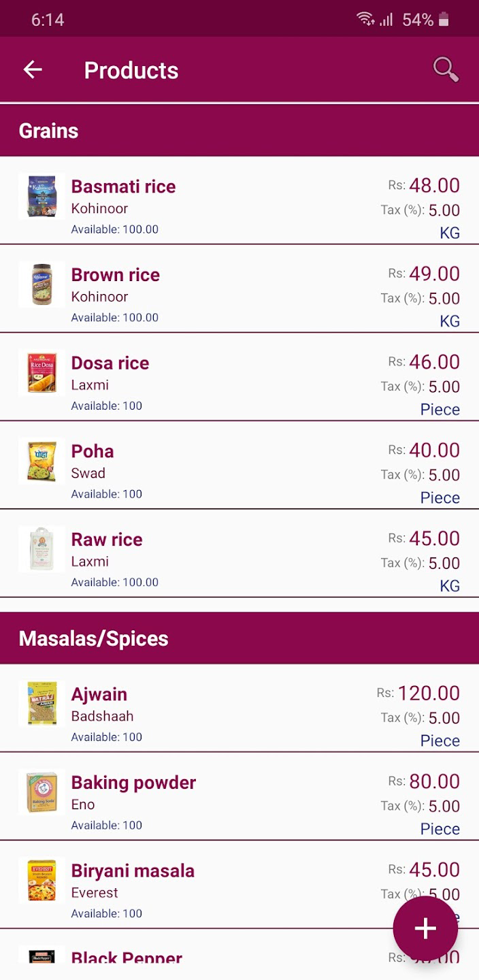Viewport: 479px width, 980px height.
Task: Select the Grains category header
Action: click(49, 131)
